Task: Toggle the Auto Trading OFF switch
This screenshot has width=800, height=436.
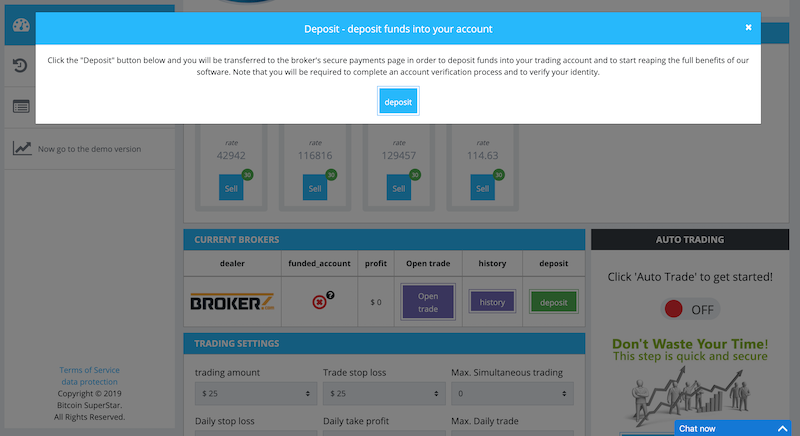Action: pos(689,309)
